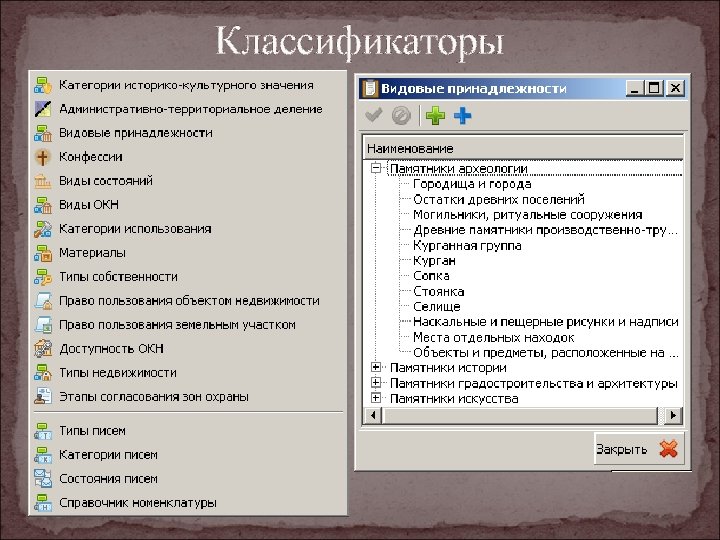
Task: Expand the Памятники истории node
Action: (x=376, y=367)
